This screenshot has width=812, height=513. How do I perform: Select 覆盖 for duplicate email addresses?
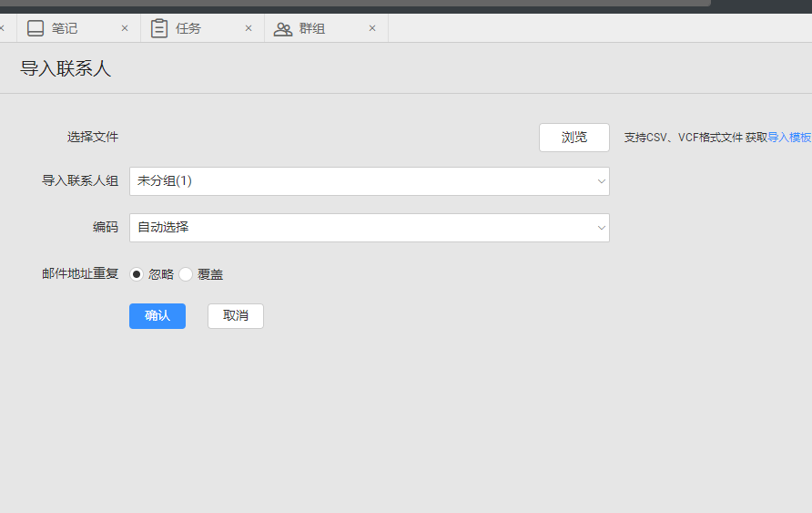click(x=186, y=274)
